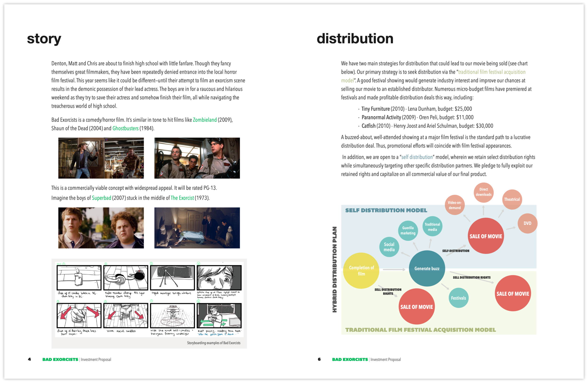Click traditional film festival acquisition link
This screenshot has height=383, width=588.
[x=491, y=72]
